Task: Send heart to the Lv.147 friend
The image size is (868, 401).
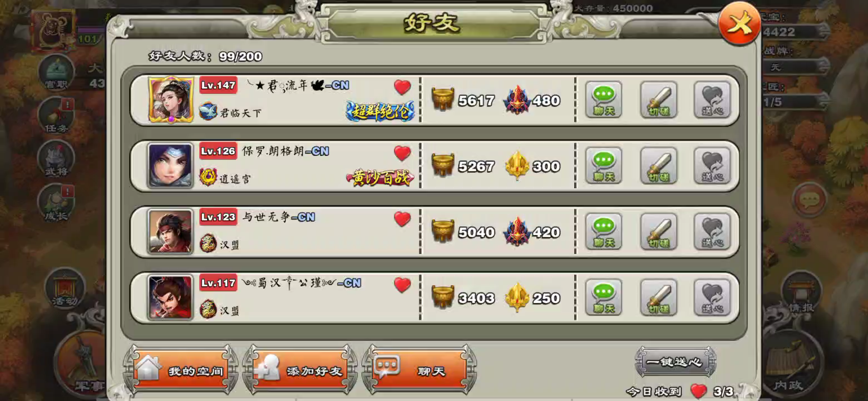Action: pyautogui.click(x=712, y=100)
